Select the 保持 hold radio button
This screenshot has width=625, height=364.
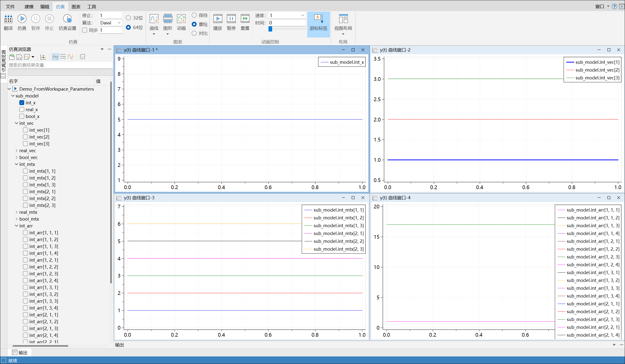coord(194,15)
